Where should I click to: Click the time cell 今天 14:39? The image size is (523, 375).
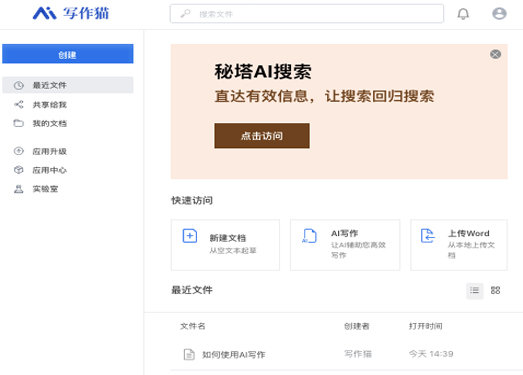coord(431,354)
